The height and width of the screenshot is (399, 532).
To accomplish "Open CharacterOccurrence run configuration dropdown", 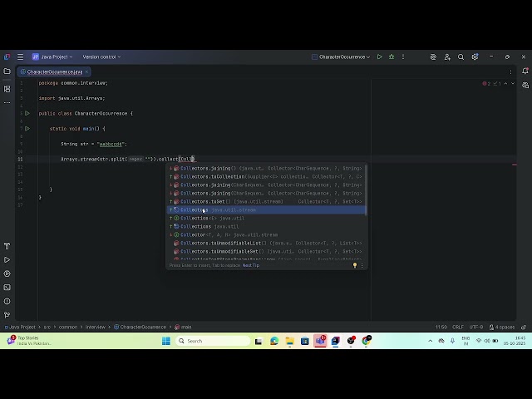I will pos(341,57).
